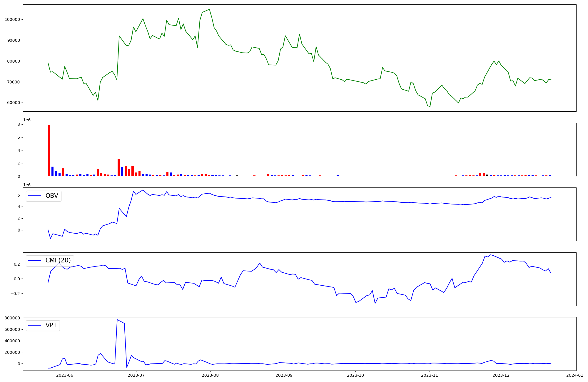588x382 pixels.
Task: Click the 2023-12 x-axis date label
Action: (501, 375)
